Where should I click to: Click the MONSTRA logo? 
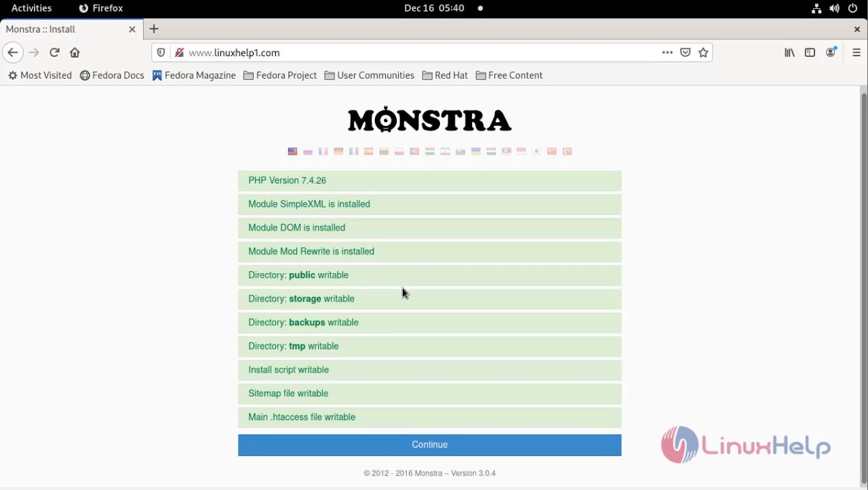429,120
